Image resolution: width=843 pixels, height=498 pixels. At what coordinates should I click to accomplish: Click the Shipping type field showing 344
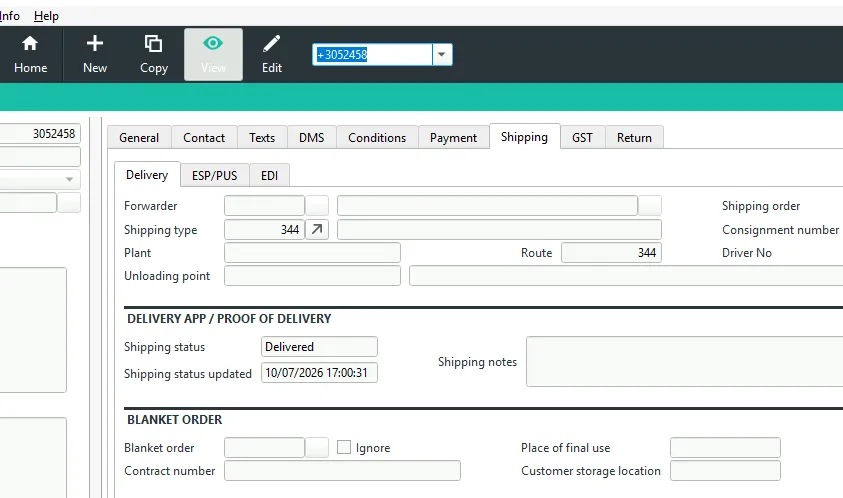[x=264, y=230]
